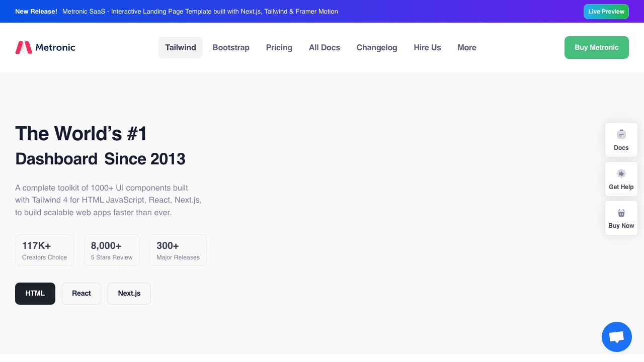Click Hire Us in the navbar
644x362 pixels.
(427, 47)
